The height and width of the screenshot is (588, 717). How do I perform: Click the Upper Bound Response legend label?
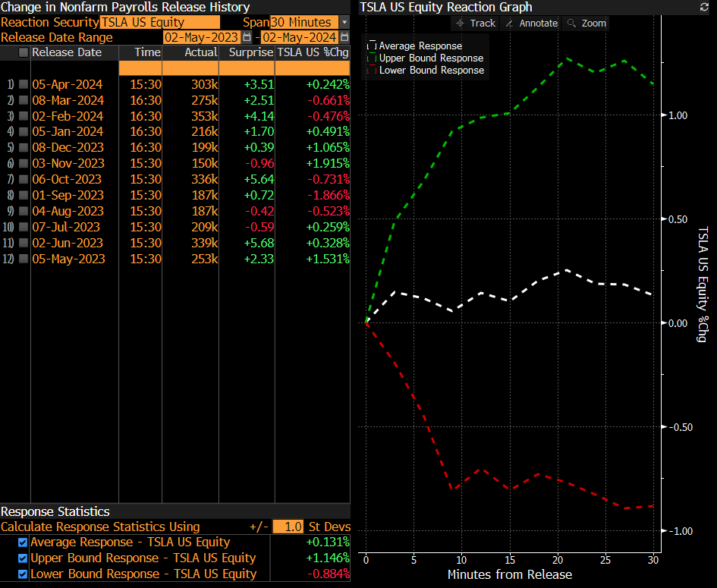(431, 58)
